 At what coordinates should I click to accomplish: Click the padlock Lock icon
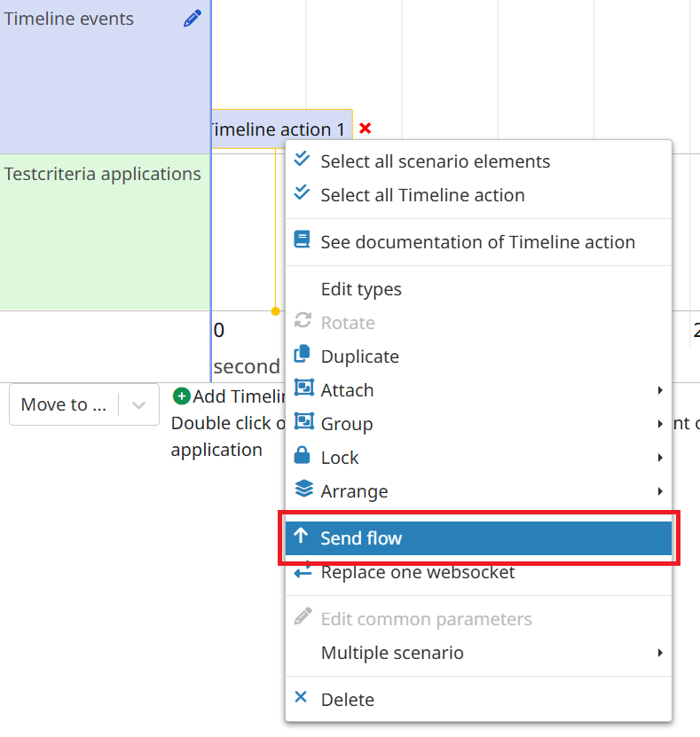302,455
